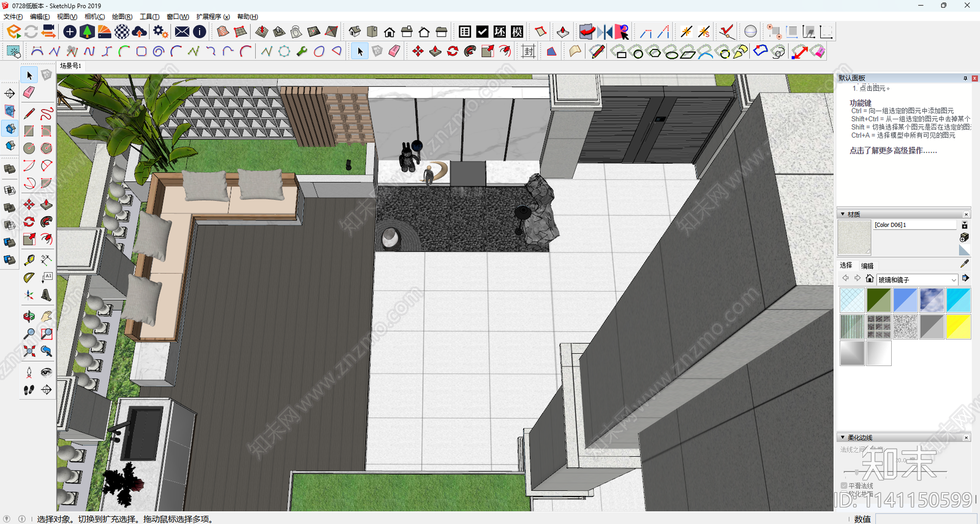This screenshot has width=980, height=524.
Task: Select the sky reflection glass swatch
Action: click(932, 301)
